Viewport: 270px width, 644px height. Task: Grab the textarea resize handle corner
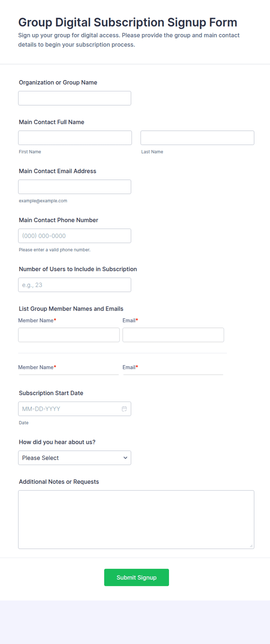251,546
